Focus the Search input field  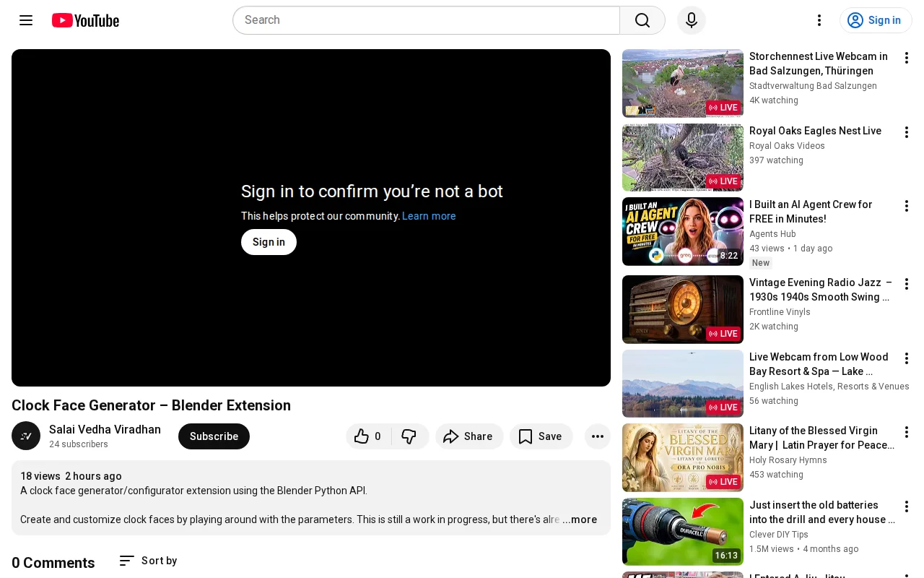[x=426, y=20]
